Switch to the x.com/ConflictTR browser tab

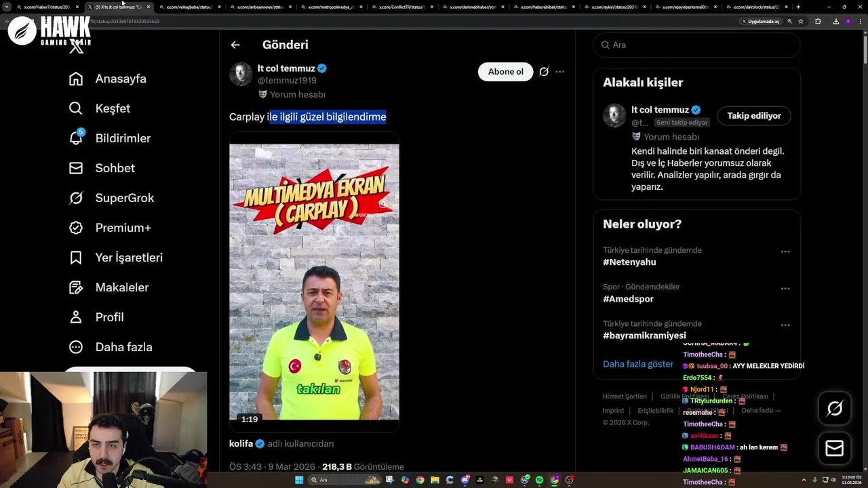[402, 7]
